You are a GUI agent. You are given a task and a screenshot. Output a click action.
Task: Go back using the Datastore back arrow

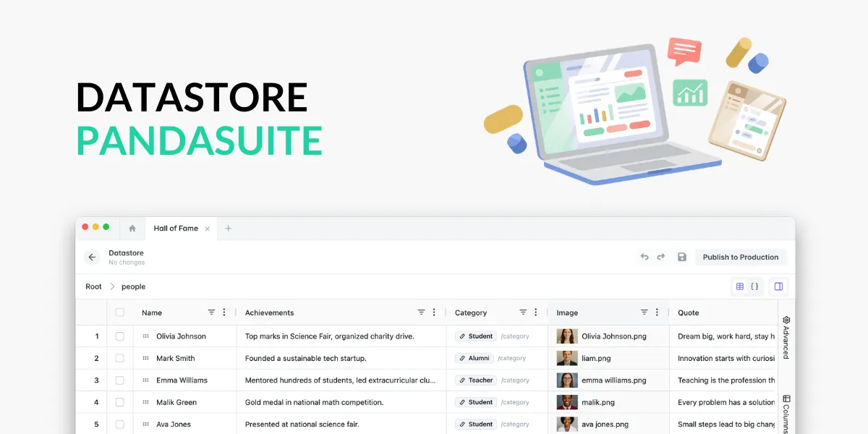[x=91, y=257]
